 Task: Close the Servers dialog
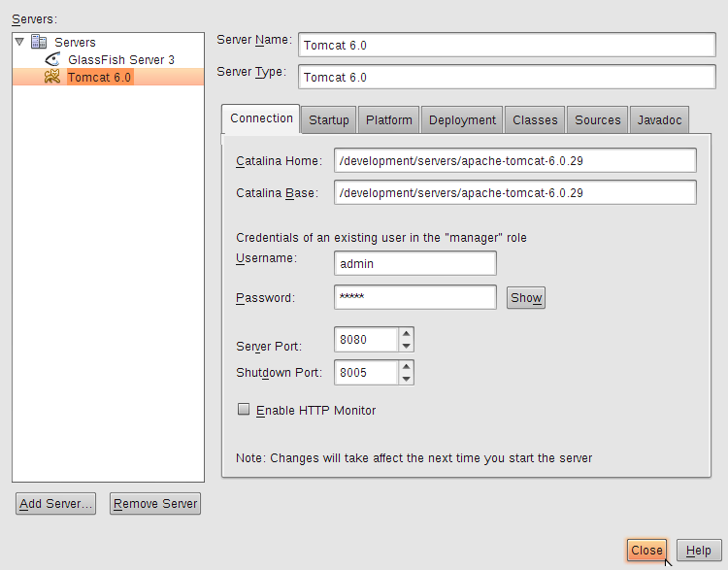tap(646, 551)
